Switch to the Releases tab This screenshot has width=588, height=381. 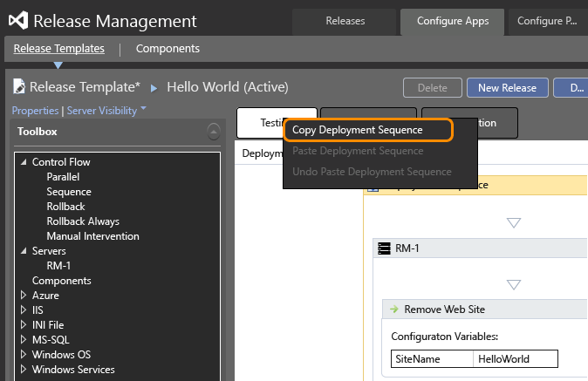pos(345,21)
